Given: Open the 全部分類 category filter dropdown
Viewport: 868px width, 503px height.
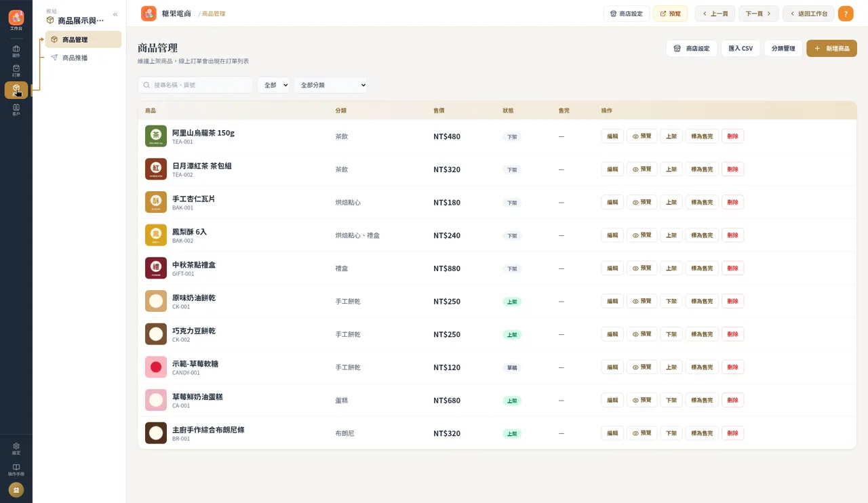Looking at the screenshot, I should pyautogui.click(x=331, y=85).
